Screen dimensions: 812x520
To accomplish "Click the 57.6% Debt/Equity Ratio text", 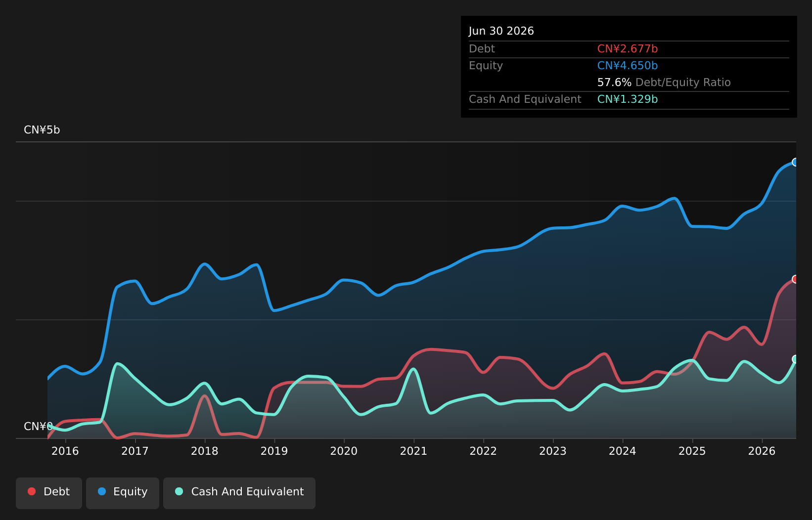I will coord(664,83).
